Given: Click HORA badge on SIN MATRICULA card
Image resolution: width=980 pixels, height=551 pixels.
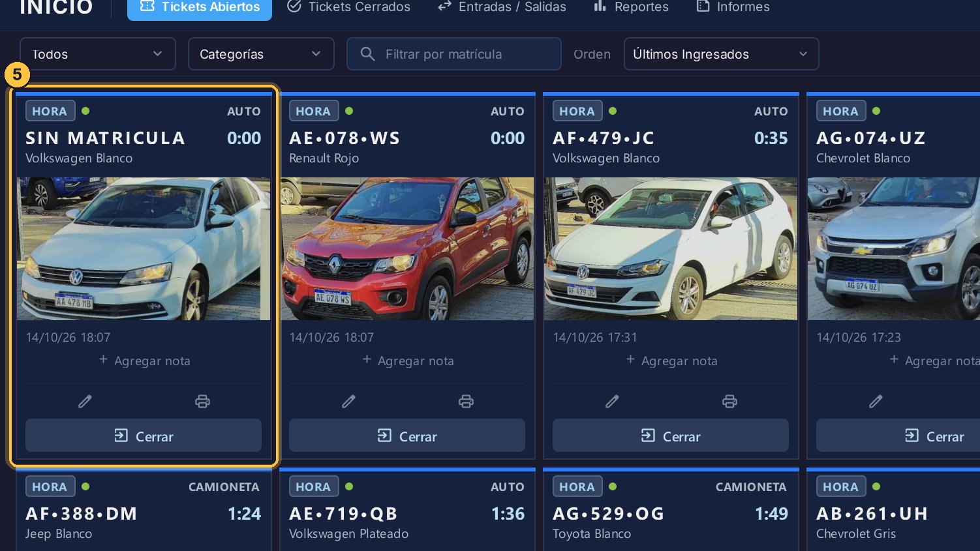Looking at the screenshot, I should [x=50, y=111].
